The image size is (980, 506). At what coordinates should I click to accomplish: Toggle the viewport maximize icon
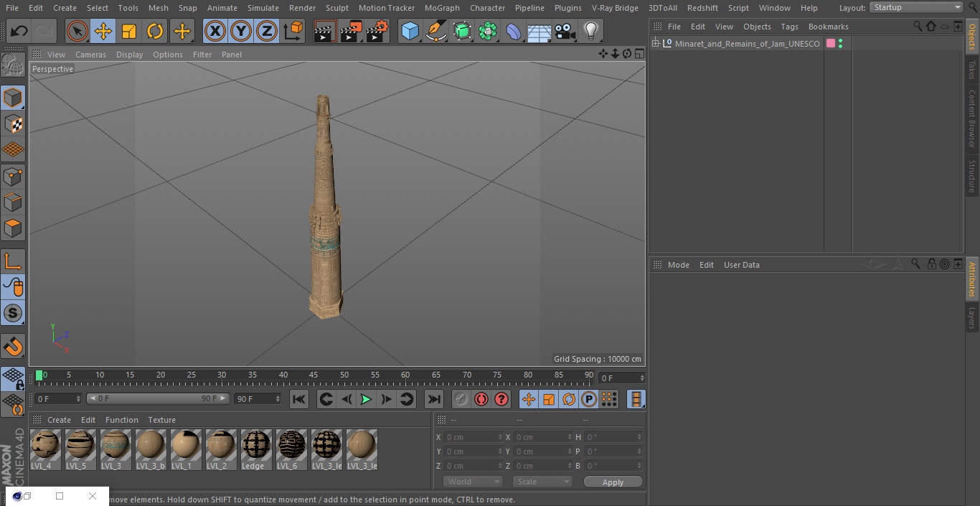point(639,54)
